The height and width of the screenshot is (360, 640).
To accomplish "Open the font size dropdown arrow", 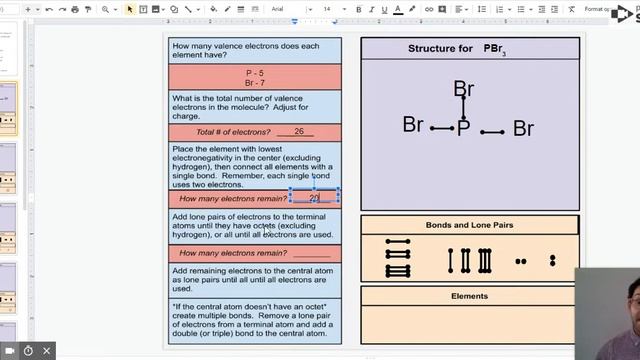I will pyautogui.click(x=344, y=9).
